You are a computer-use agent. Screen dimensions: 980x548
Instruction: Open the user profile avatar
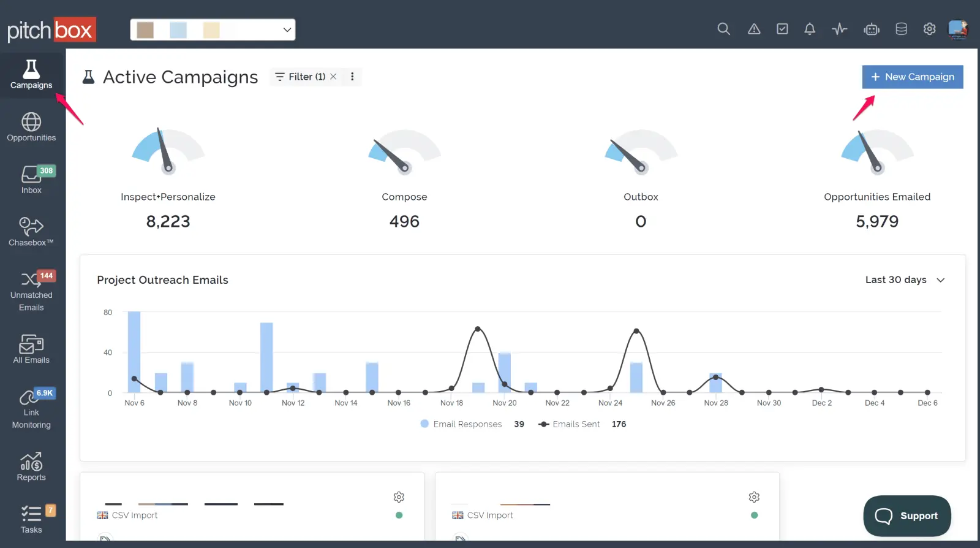tap(957, 29)
